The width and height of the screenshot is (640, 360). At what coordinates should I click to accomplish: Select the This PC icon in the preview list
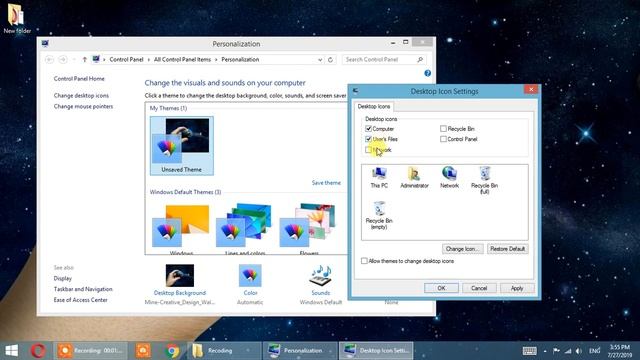pyautogui.click(x=379, y=177)
